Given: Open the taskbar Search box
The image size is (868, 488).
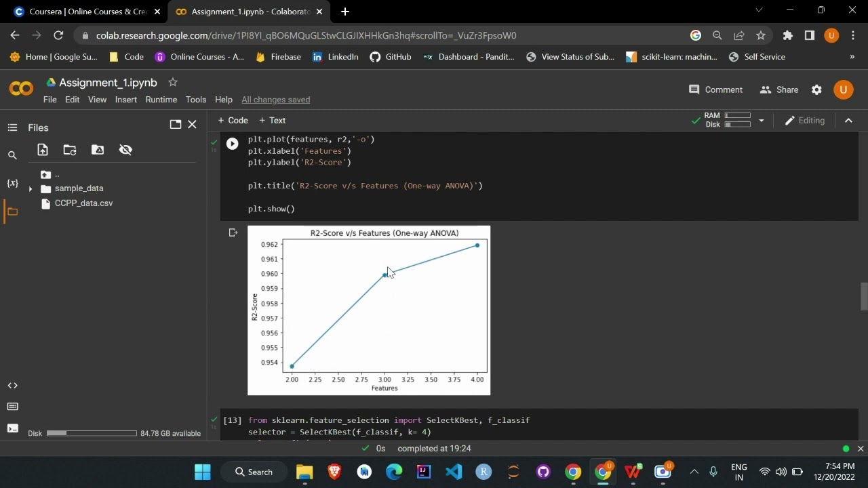Looking at the screenshot, I should click(x=254, y=472).
